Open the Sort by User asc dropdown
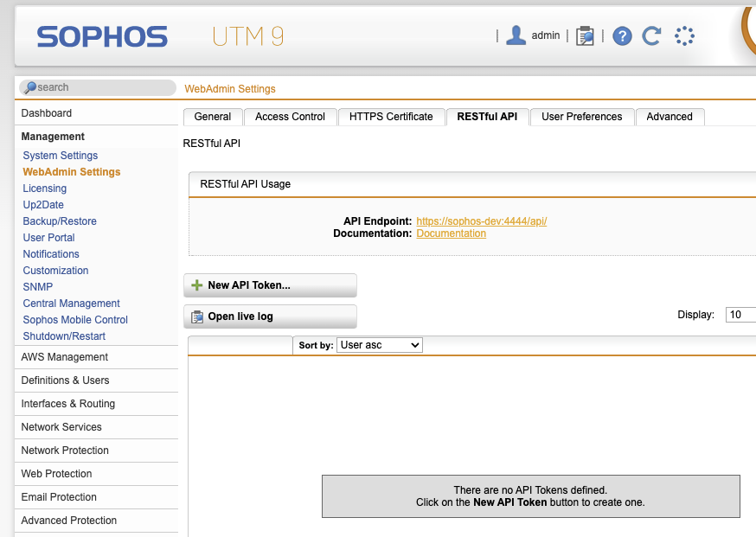This screenshot has height=537, width=756. tap(379, 345)
